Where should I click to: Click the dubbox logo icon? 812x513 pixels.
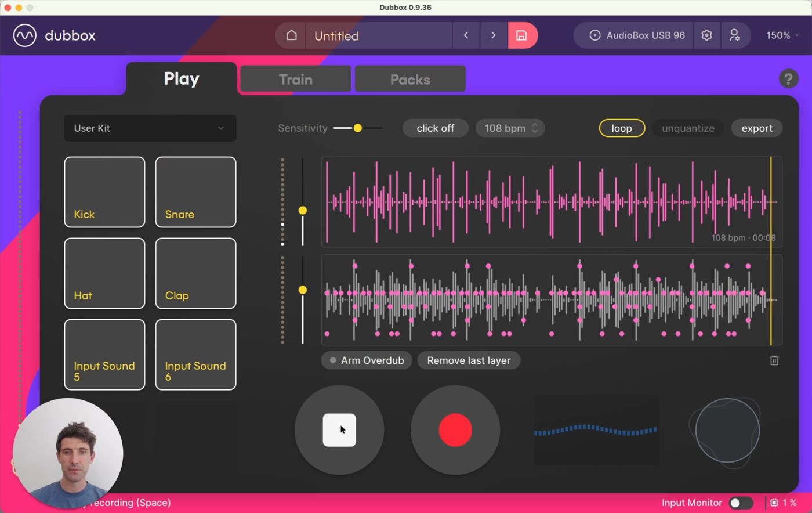point(25,35)
